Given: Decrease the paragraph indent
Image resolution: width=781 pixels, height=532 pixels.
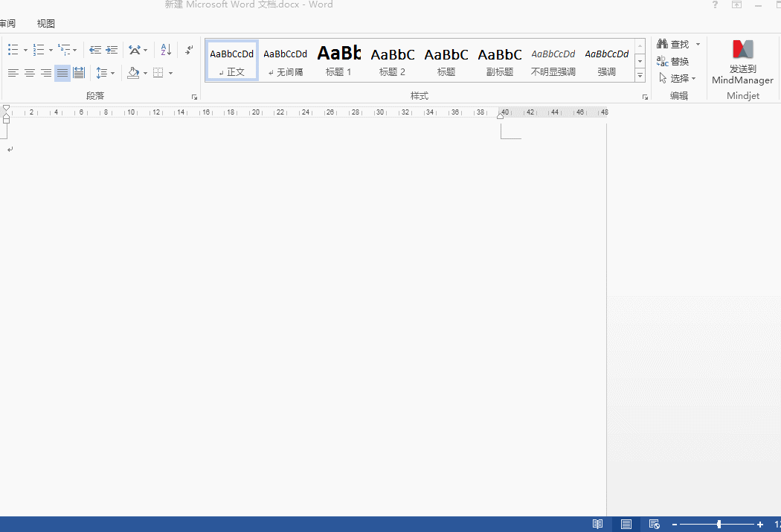Looking at the screenshot, I should [x=95, y=50].
